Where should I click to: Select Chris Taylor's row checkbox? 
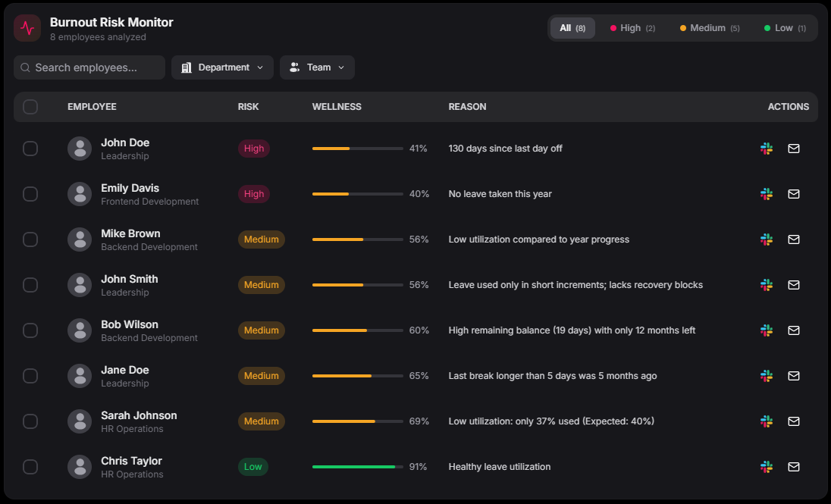(30, 467)
